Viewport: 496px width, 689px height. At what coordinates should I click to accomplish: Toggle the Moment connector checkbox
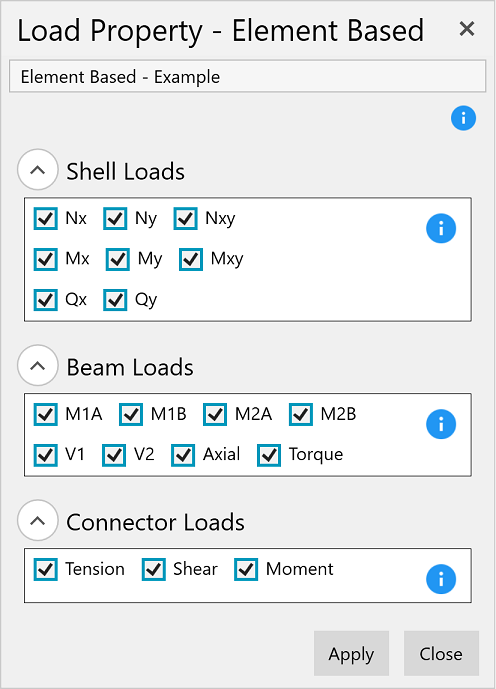pos(246,569)
